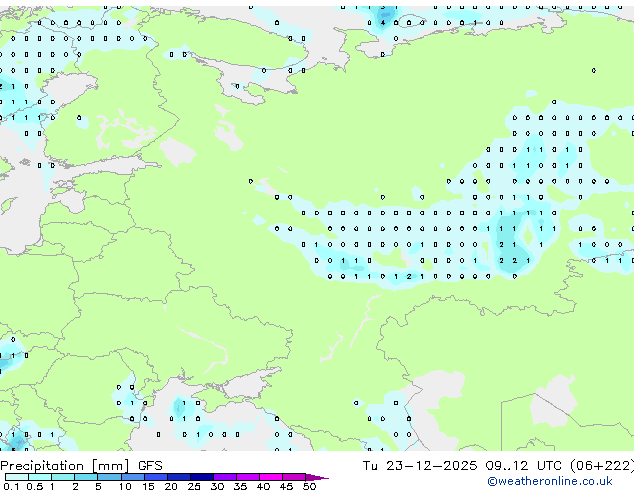This screenshot has width=634, height=490.
Task: Select the 1–2 mm legend swatch
Action: coord(63,477)
